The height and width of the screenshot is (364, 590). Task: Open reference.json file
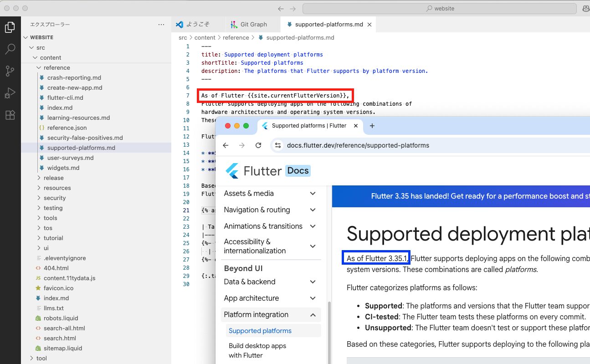(x=96, y=128)
